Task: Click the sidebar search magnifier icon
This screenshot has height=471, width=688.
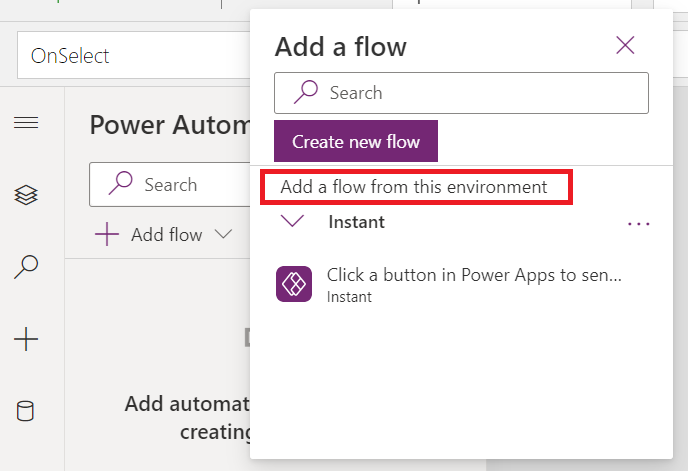Action: pyautogui.click(x=26, y=267)
